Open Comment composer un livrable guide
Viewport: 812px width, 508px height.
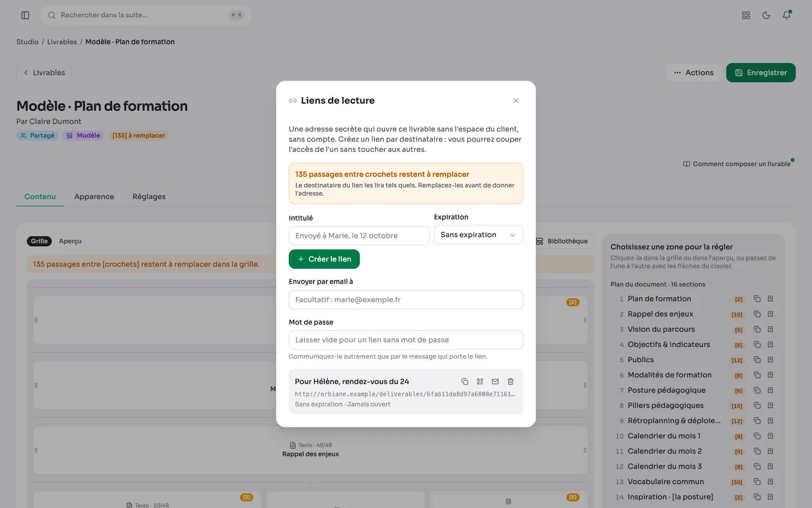coord(737,164)
